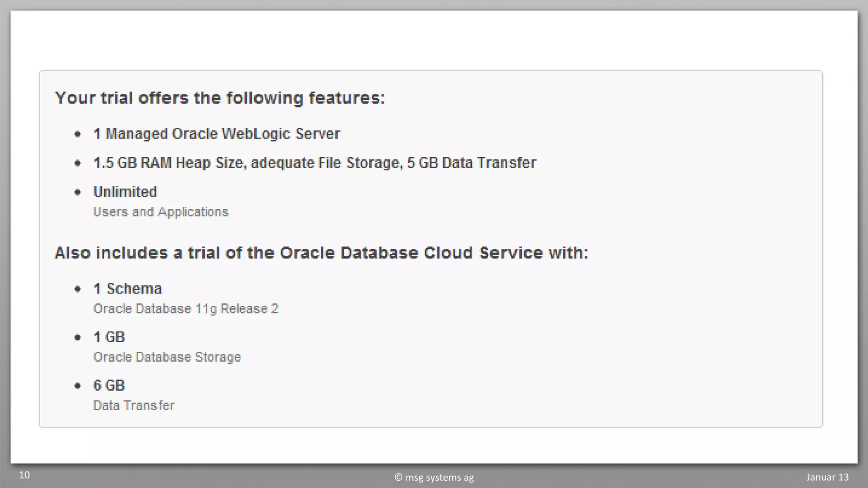
Task: Click 'Data Transfer' subtext at bottom
Action: [x=134, y=405]
